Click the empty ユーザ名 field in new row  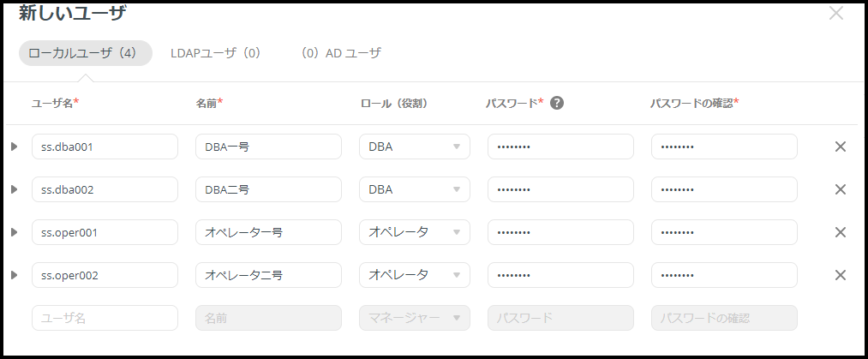(105, 318)
